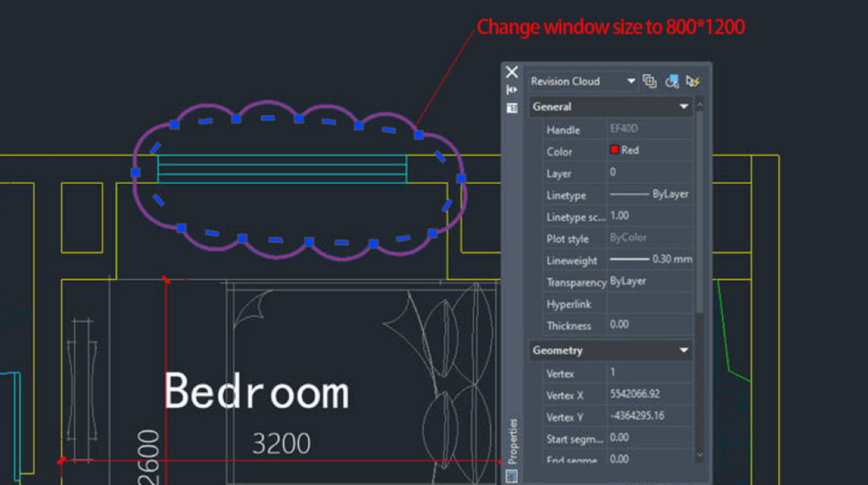The image size is (868, 485).
Task: Close the Properties palette with the X
Action: (x=512, y=72)
